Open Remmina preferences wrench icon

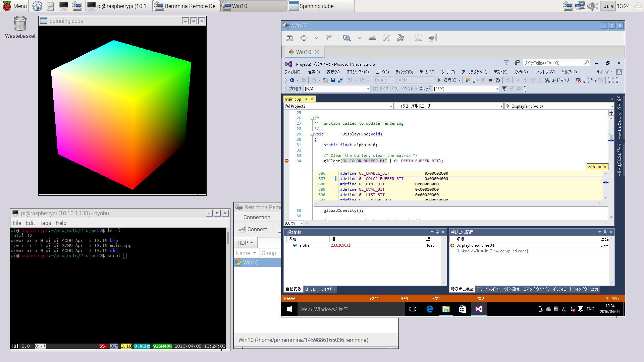[386, 38]
